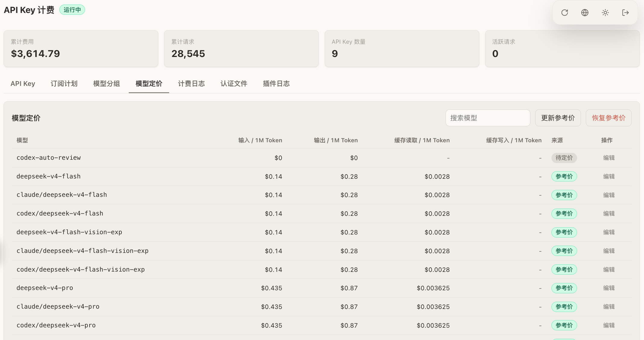Screen dimensions: 644x340
Task: Click the refresh icon in top toolbar
Action: (565, 13)
